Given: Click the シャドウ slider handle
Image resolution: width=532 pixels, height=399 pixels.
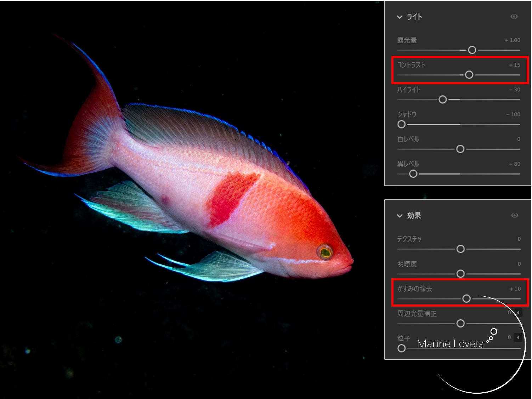Looking at the screenshot, I should pos(401,125).
